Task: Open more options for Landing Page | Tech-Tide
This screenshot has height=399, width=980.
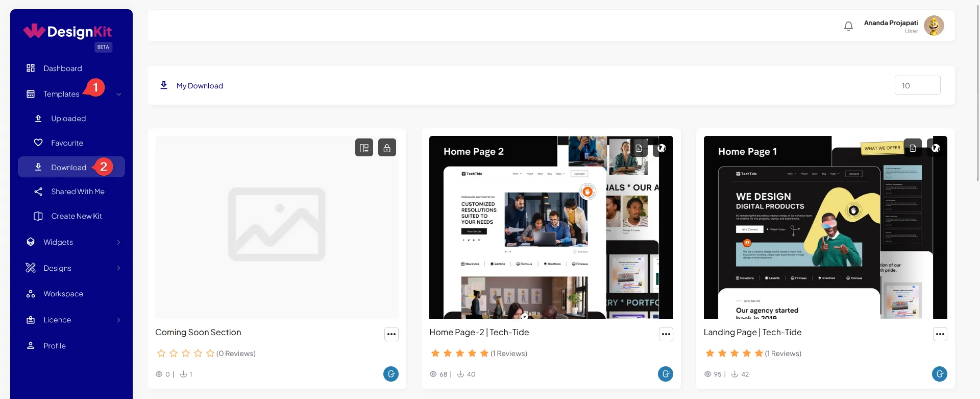Action: [x=940, y=334]
